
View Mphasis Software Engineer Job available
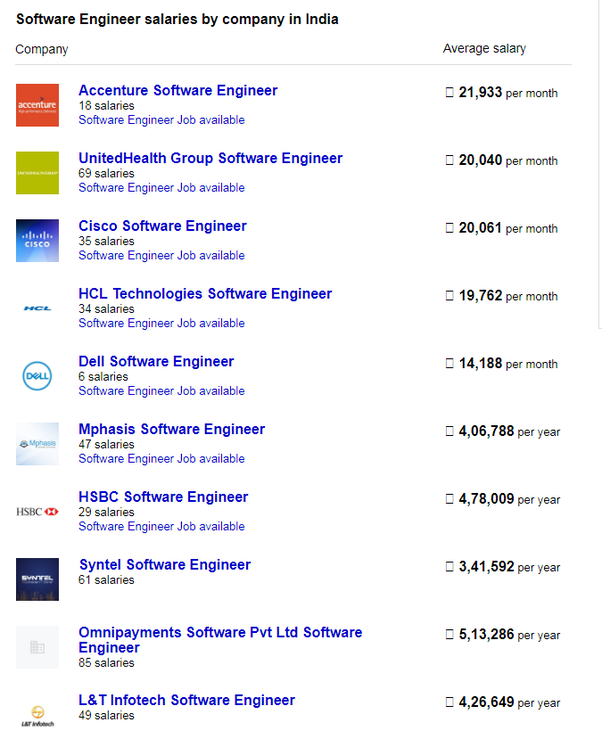(x=161, y=459)
